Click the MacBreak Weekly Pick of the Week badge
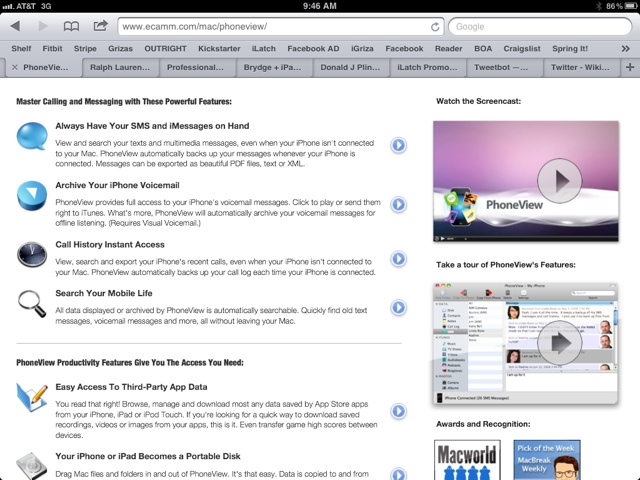The width and height of the screenshot is (640, 480). [547, 460]
